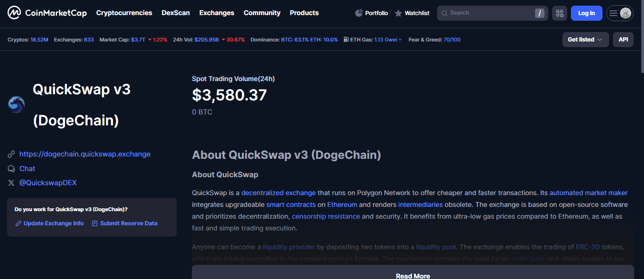This screenshot has height=279, width=644.
Task: Open the Chat link
Action: (x=27, y=169)
